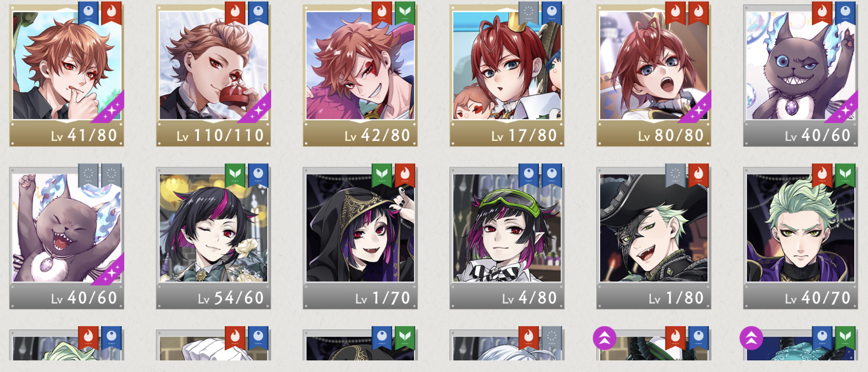The image size is (868, 372).
Task: Click the blue water ribbon on Lv 41/80 card
Action: (88, 13)
